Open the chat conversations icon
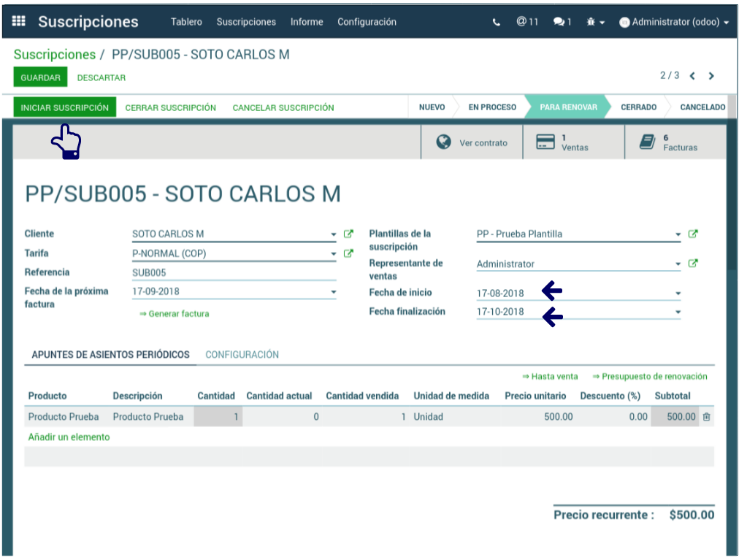Viewport: 747px width, 560px height. click(562, 22)
